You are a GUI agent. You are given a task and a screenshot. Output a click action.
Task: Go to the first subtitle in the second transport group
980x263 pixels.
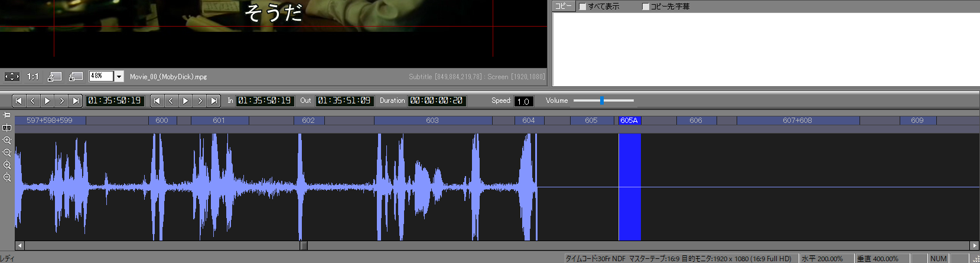tap(157, 100)
